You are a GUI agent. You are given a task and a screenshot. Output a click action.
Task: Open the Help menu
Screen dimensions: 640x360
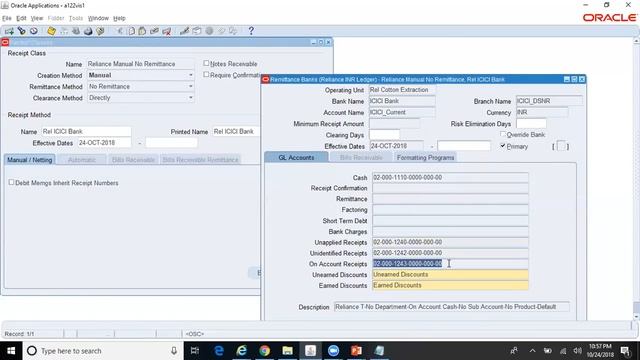click(x=119, y=18)
